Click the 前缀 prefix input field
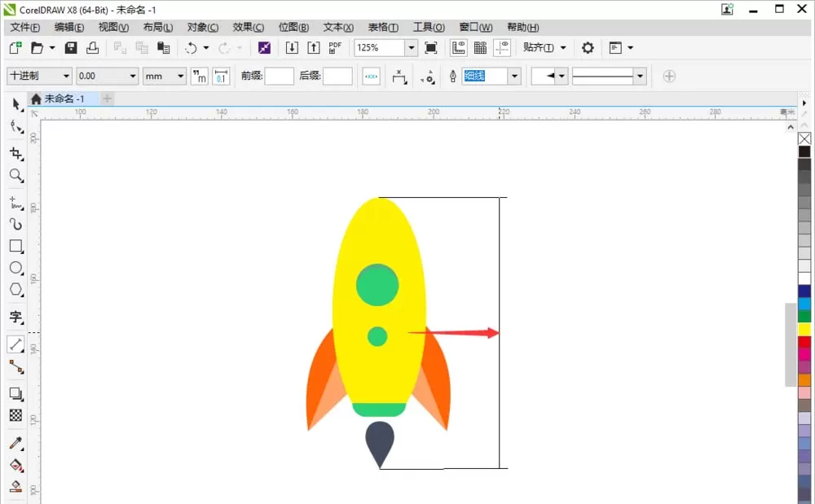The width and height of the screenshot is (815, 504). [279, 77]
